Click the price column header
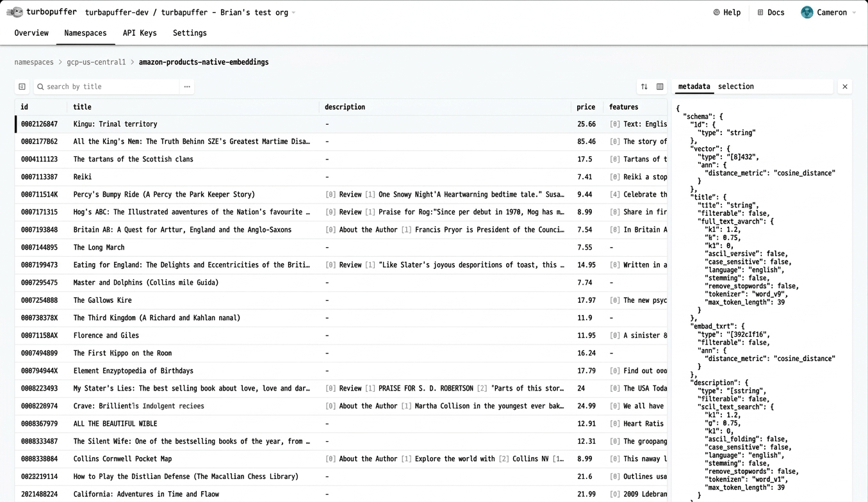Viewport: 868px width, 502px height. click(586, 107)
